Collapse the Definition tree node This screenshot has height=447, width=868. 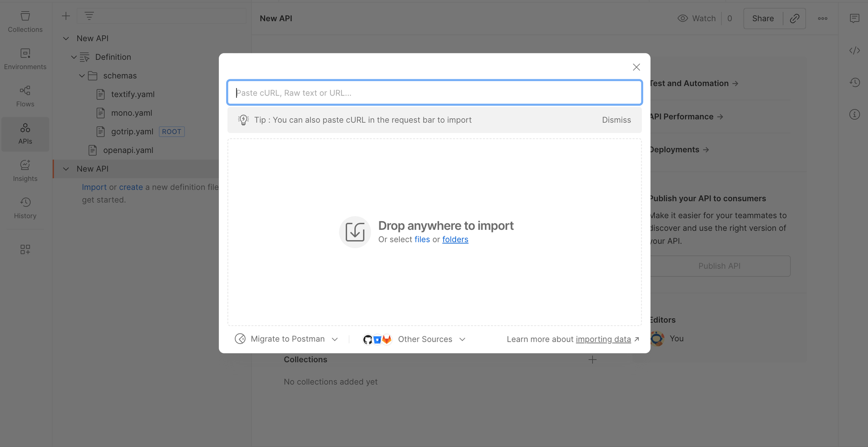(74, 57)
